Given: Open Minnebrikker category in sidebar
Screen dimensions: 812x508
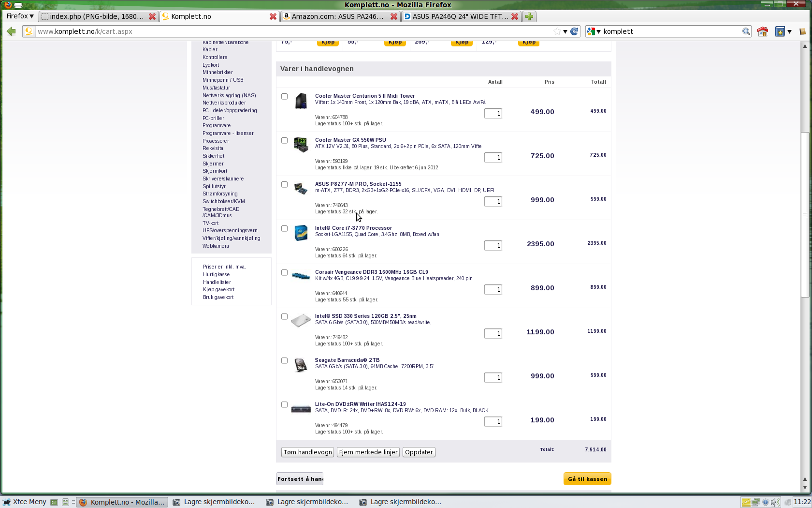Looking at the screenshot, I should tap(217, 73).
